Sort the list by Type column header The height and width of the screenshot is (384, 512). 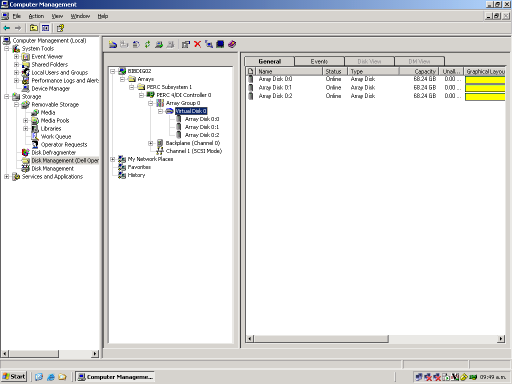(374, 71)
